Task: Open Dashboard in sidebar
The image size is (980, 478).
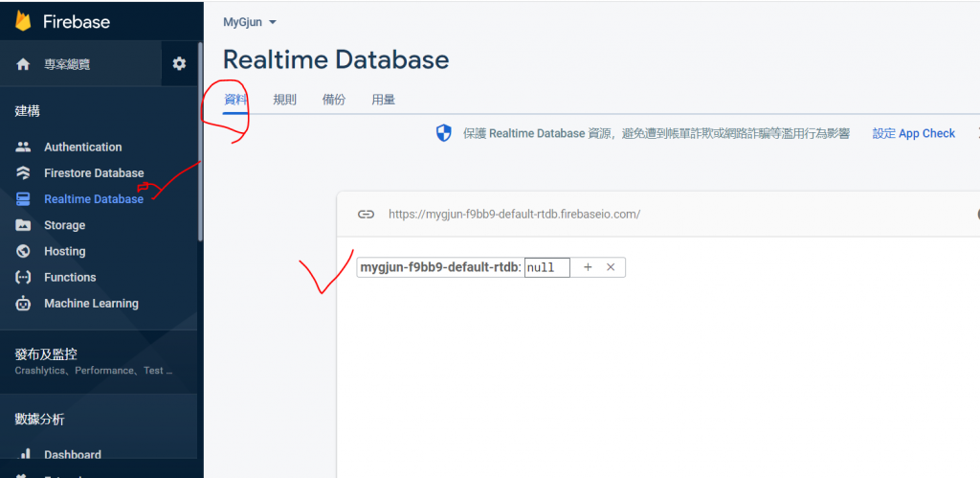Action: coord(73,455)
